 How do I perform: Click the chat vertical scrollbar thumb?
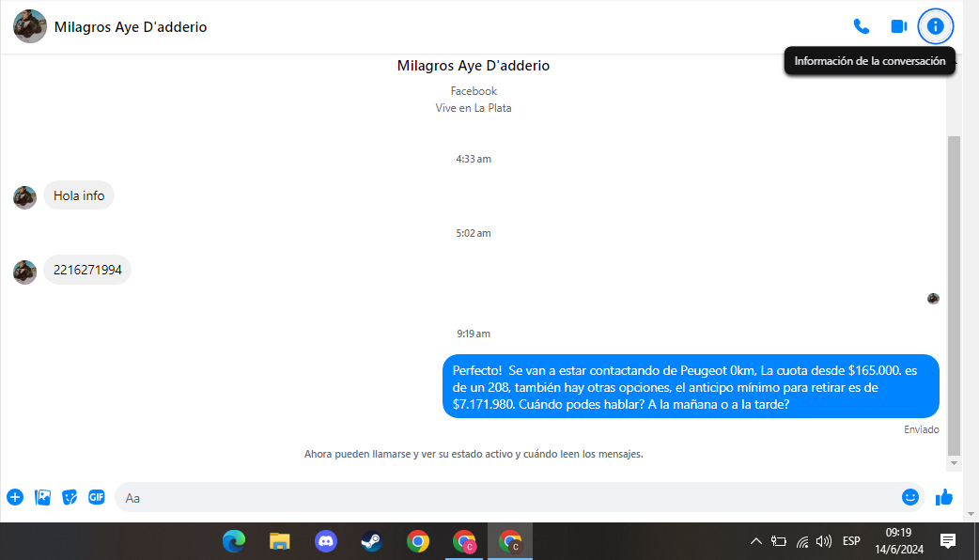point(954,296)
